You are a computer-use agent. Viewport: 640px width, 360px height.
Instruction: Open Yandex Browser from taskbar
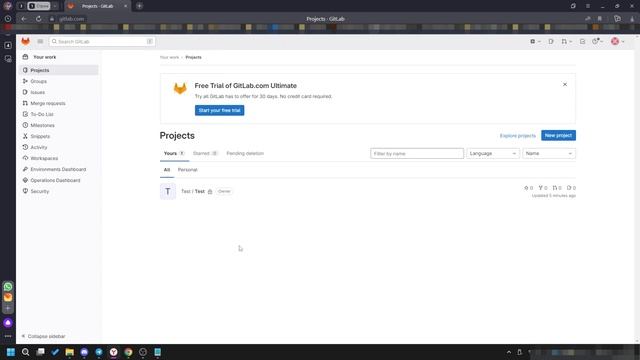click(113, 352)
